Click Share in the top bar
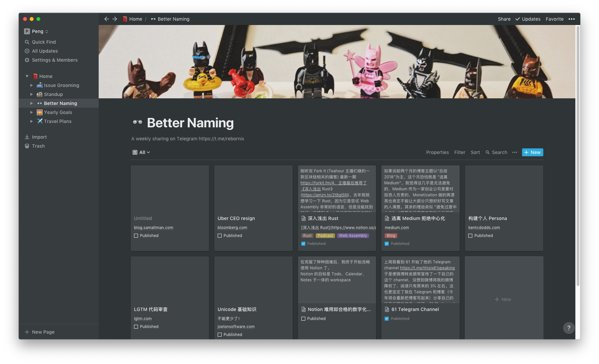The width and height of the screenshot is (599, 364). (x=504, y=19)
